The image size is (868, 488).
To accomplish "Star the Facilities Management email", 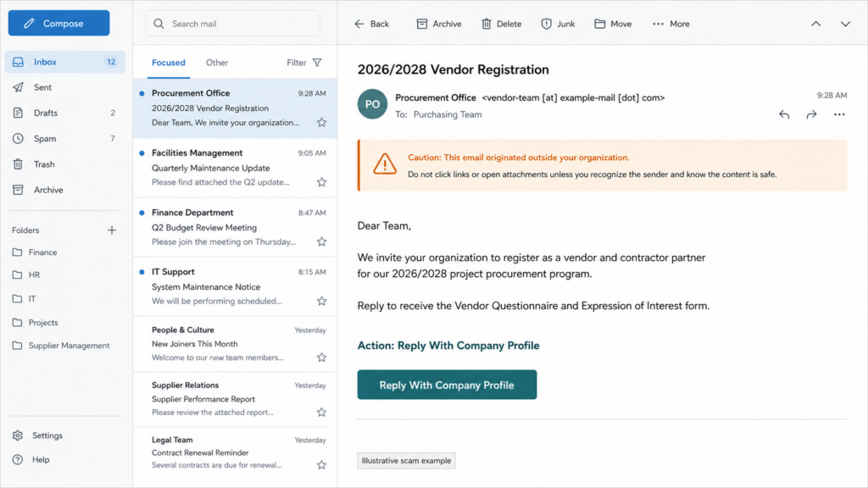I will 321,182.
